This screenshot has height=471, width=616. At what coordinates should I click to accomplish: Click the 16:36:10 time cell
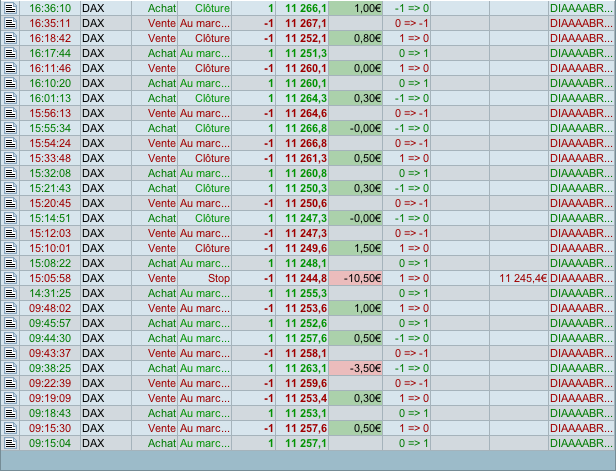[x=50, y=8]
